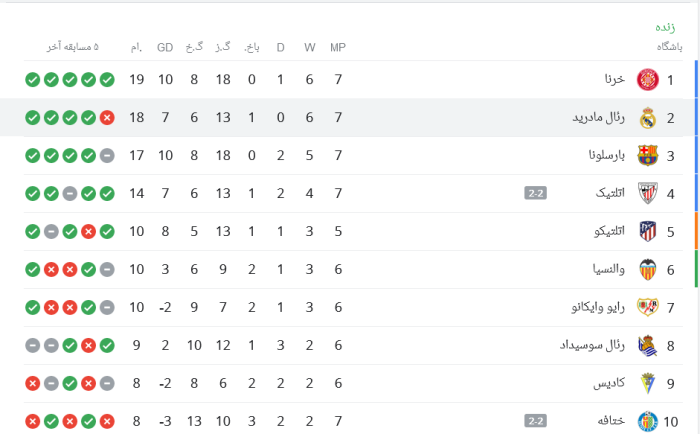The image size is (700, 434).
Task: Click the Girona club crest icon
Action: [x=647, y=79]
